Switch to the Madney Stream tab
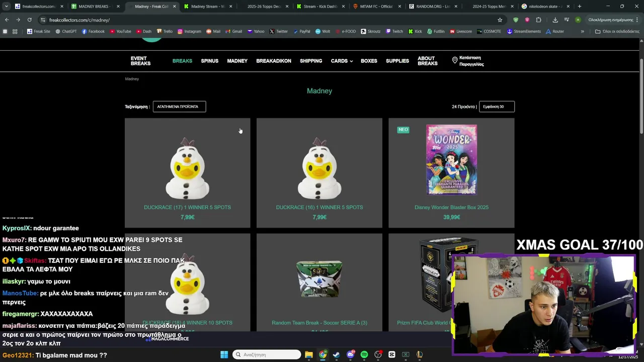Image resolution: width=644 pixels, height=362 pixels. (x=208, y=7)
